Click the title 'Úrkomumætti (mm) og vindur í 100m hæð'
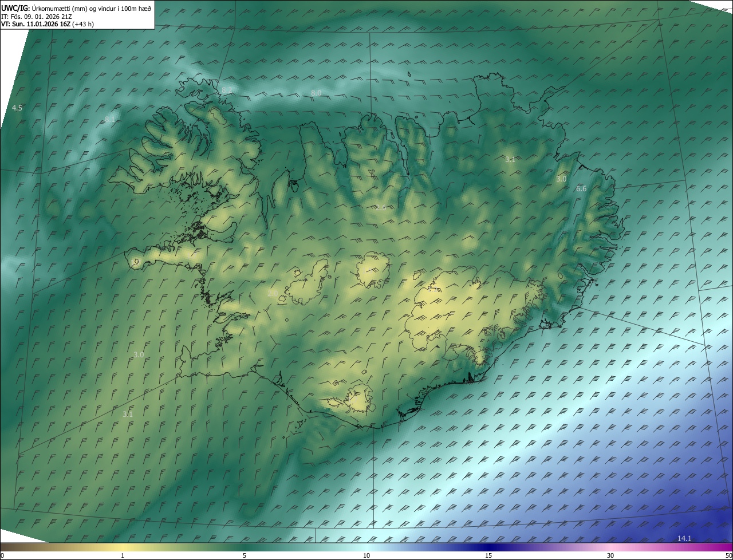733x560 pixels. coord(91,9)
